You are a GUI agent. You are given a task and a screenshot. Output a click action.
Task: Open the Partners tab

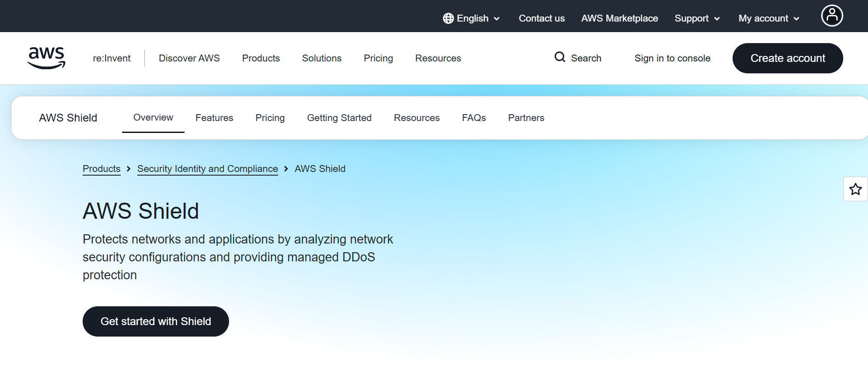(526, 118)
